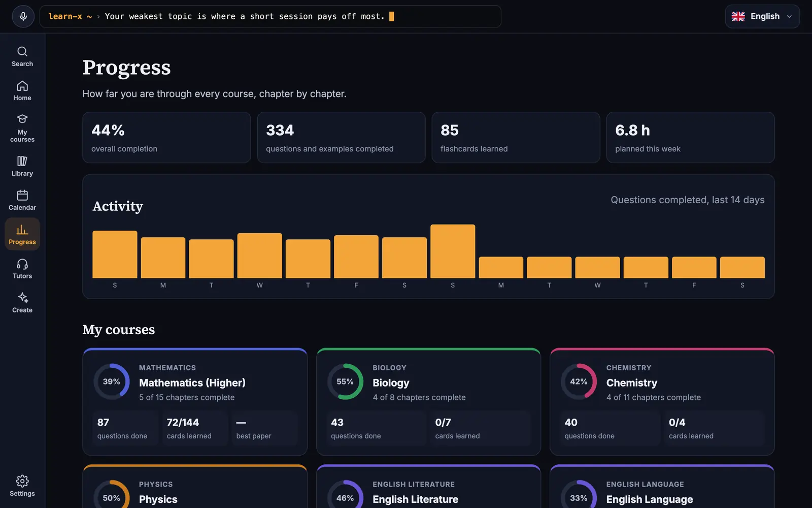Click the 39% Mathematics progress ring
Screen dimensions: 812x508
pyautogui.click(x=112, y=382)
